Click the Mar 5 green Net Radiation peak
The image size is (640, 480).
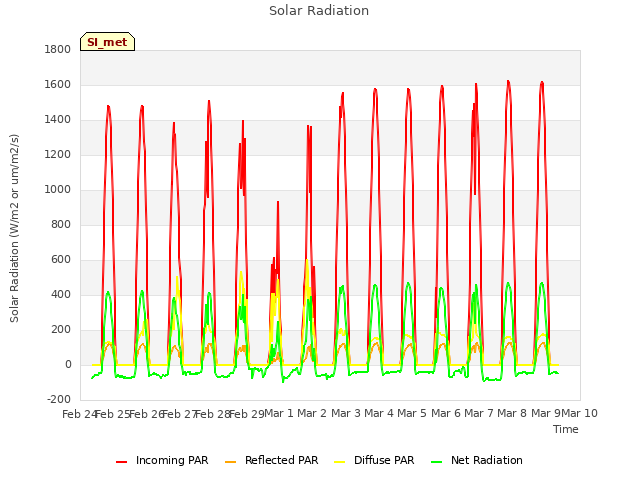408,283
